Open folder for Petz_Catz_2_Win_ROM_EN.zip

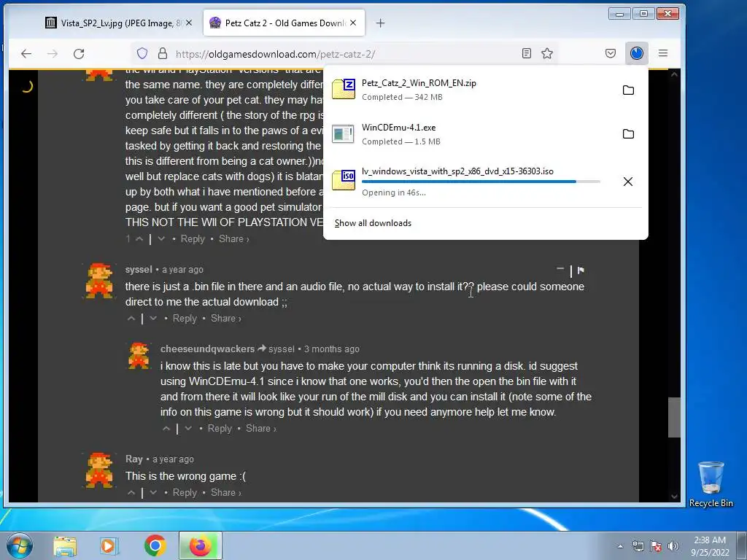pyautogui.click(x=628, y=90)
